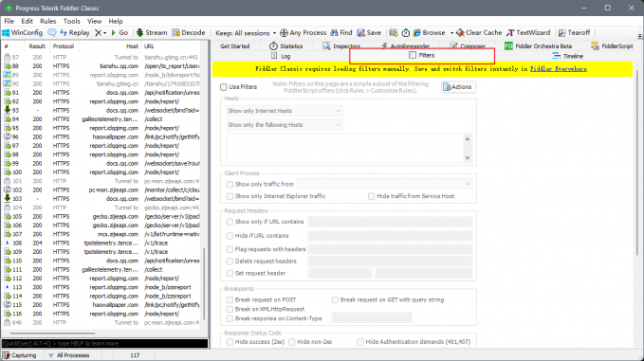Check Delete request headers
The height and width of the screenshot is (361, 644).
[x=230, y=261]
